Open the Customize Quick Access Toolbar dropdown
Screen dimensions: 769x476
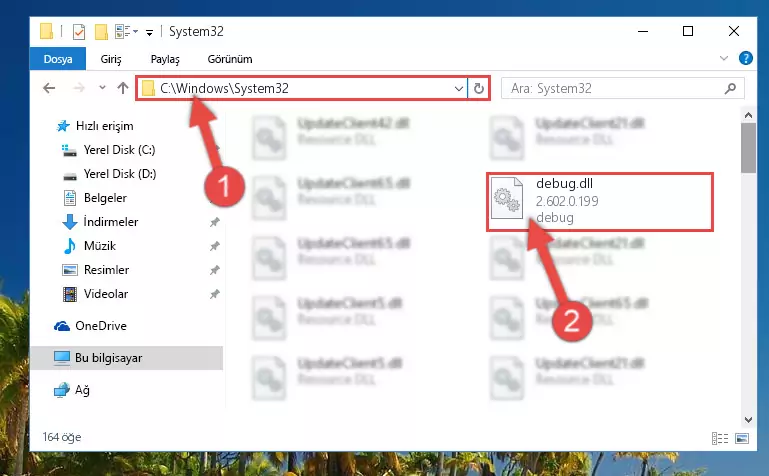pyautogui.click(x=150, y=32)
